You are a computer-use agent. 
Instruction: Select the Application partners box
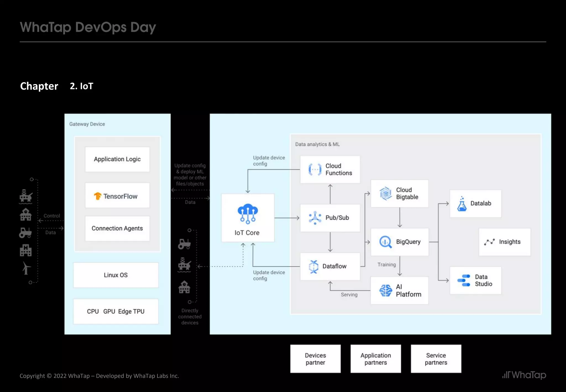[x=376, y=359]
